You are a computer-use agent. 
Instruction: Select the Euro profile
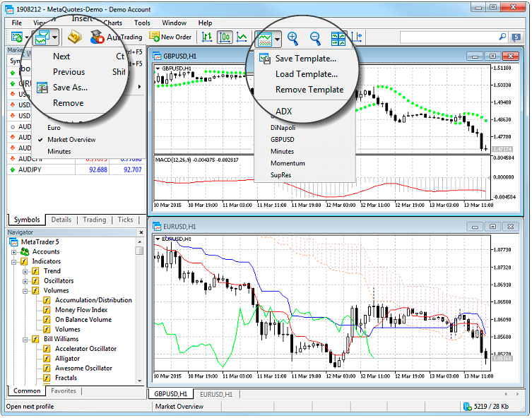[x=54, y=128]
